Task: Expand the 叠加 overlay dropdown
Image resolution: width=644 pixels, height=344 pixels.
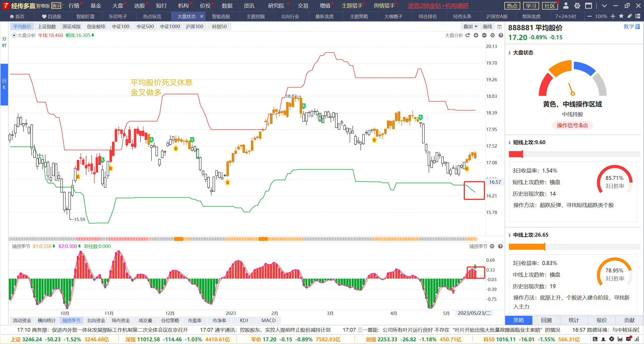Action: coord(470,26)
